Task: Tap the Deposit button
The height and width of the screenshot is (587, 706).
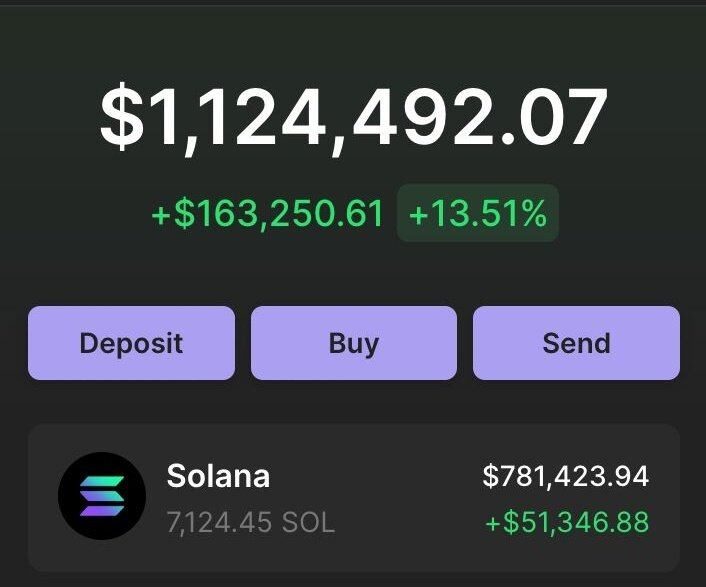Action: (131, 343)
